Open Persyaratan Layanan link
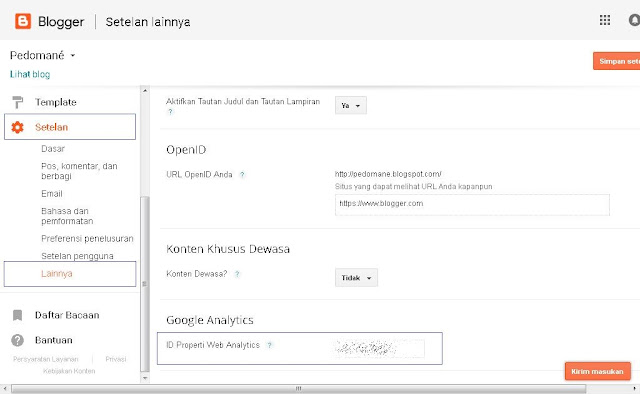Screen dimensions: 640x394 click(45, 359)
